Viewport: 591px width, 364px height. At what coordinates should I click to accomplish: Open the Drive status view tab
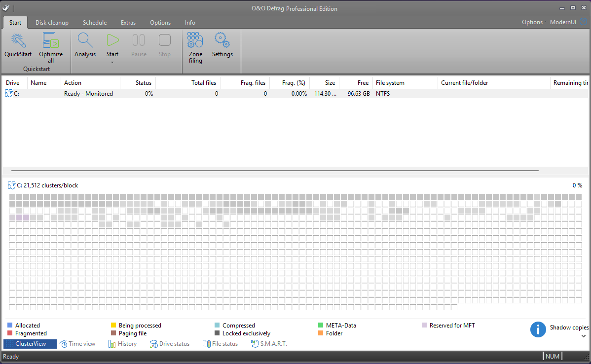[x=170, y=344]
